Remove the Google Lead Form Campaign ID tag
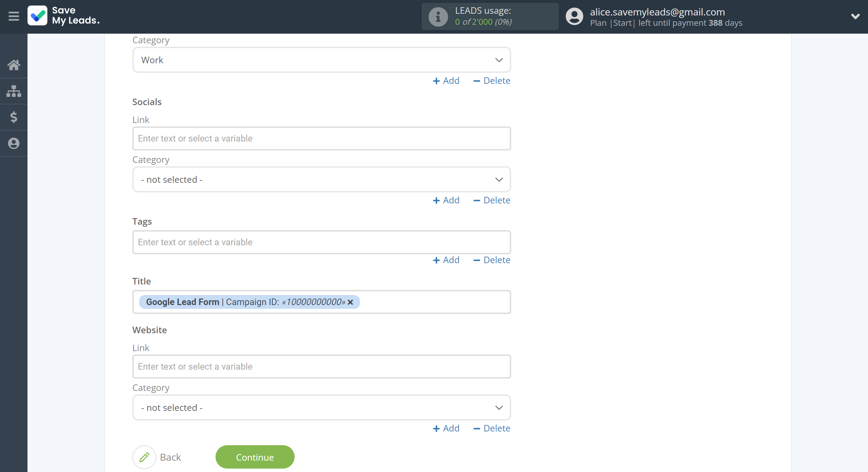 (x=350, y=302)
